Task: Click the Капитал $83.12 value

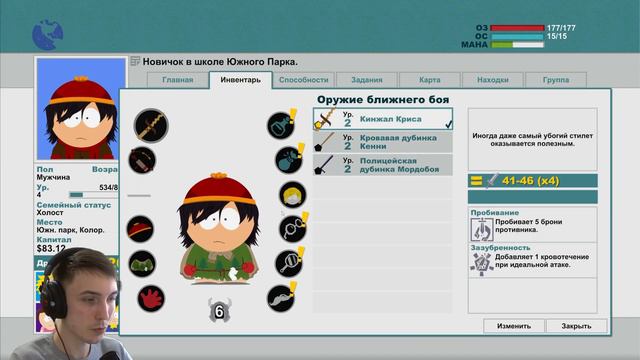Action: pos(51,249)
